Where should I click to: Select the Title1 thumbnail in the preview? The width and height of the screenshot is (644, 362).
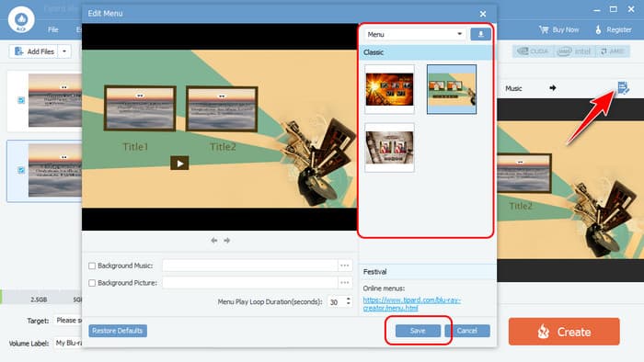140,108
